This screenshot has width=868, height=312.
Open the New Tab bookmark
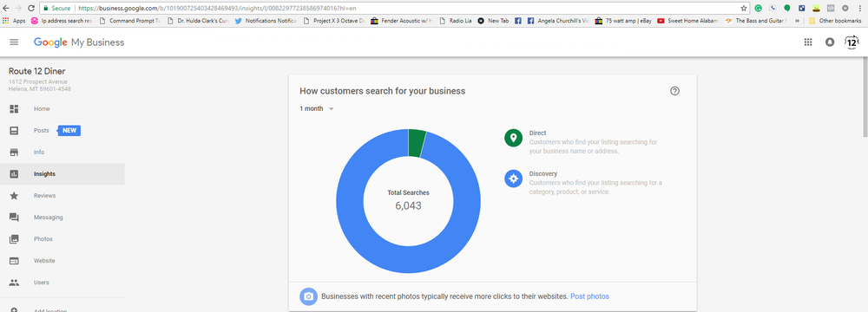493,21
